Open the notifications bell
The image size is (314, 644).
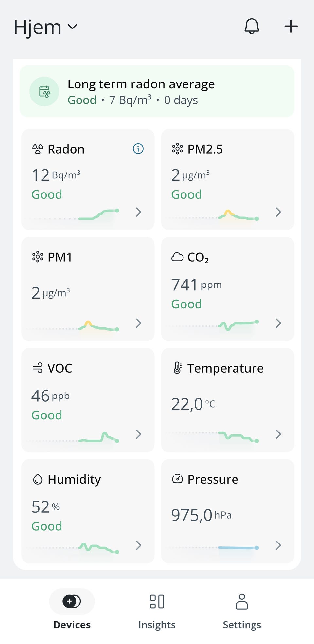point(252,26)
